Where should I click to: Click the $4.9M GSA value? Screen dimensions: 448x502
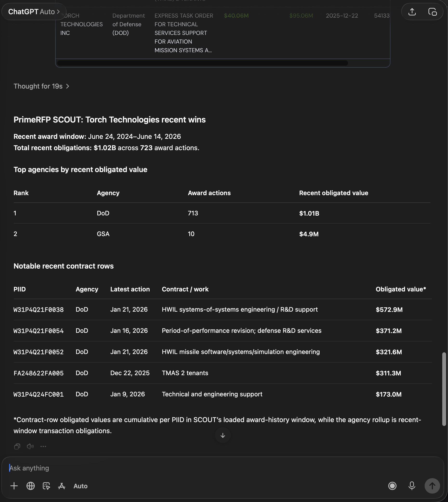309,234
